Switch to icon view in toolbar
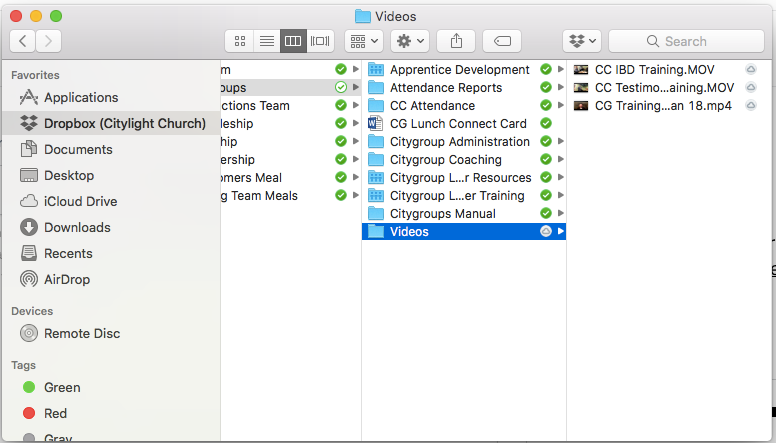This screenshot has width=776, height=443. (240, 41)
